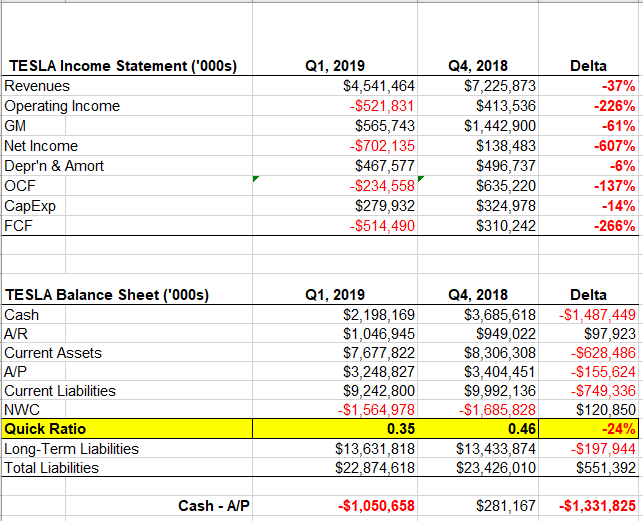Select the Operating Income label
Image resolution: width=643 pixels, height=521 pixels.
tap(62, 106)
